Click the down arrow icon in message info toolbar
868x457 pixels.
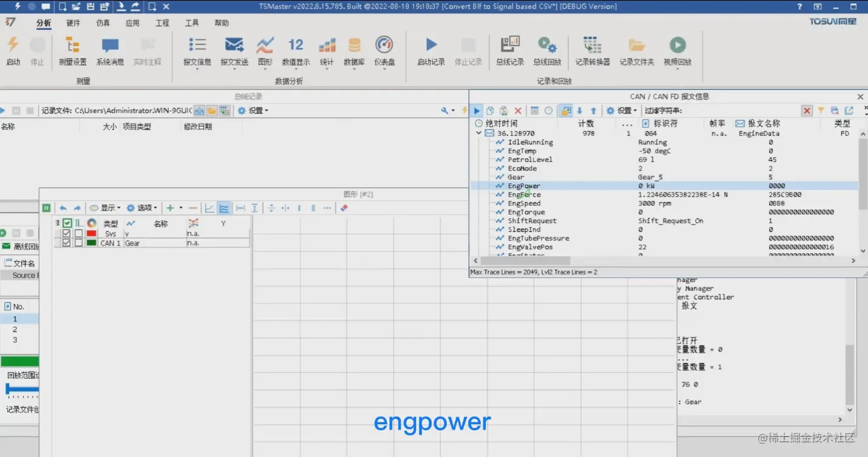[580, 110]
